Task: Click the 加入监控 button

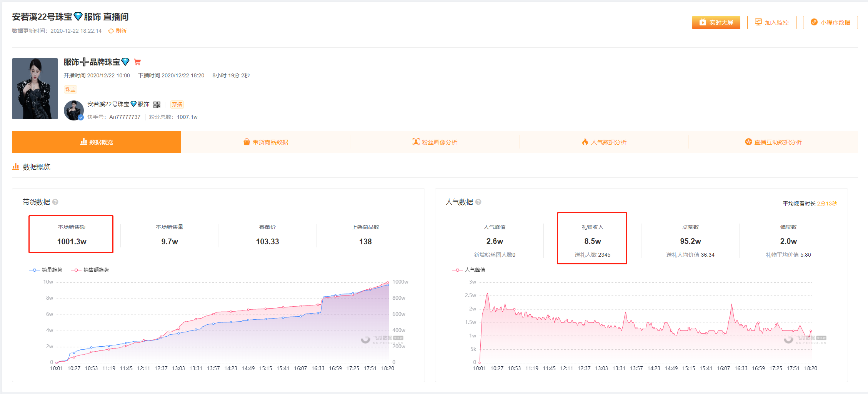Action: point(772,22)
